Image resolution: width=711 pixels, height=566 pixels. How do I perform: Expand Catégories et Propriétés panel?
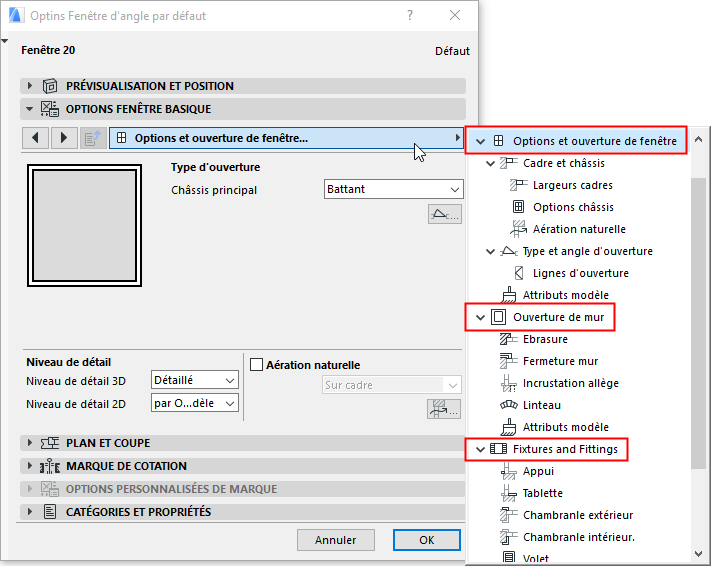[30, 512]
